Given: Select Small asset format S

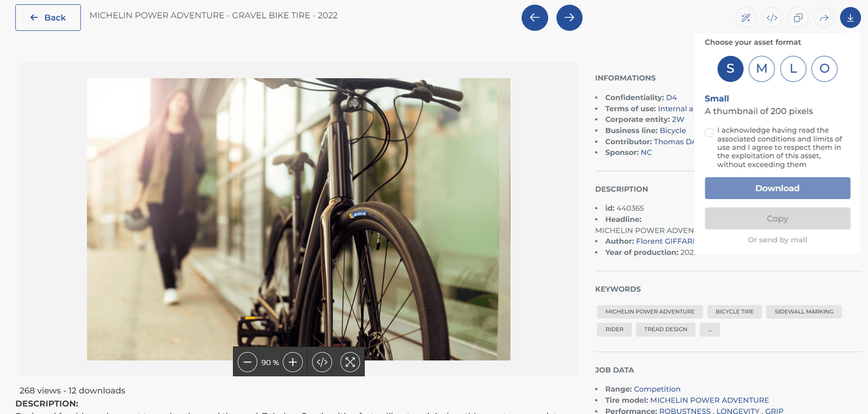Looking at the screenshot, I should point(730,69).
